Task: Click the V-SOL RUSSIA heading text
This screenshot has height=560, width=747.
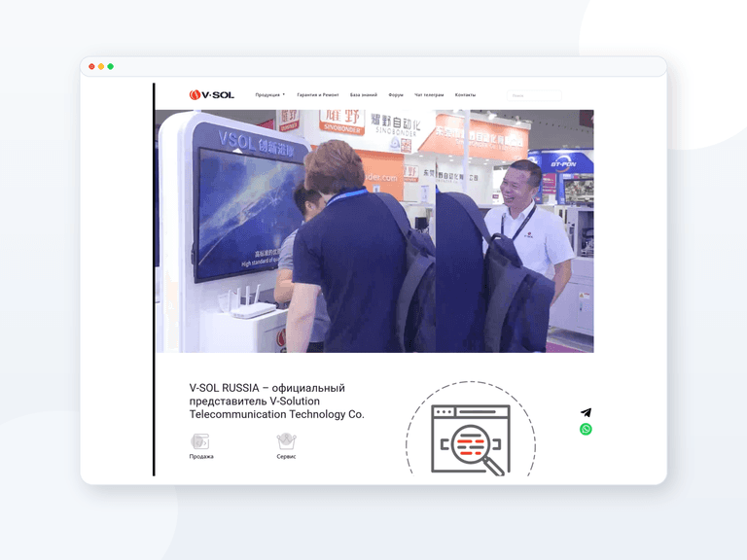Action: (x=277, y=401)
